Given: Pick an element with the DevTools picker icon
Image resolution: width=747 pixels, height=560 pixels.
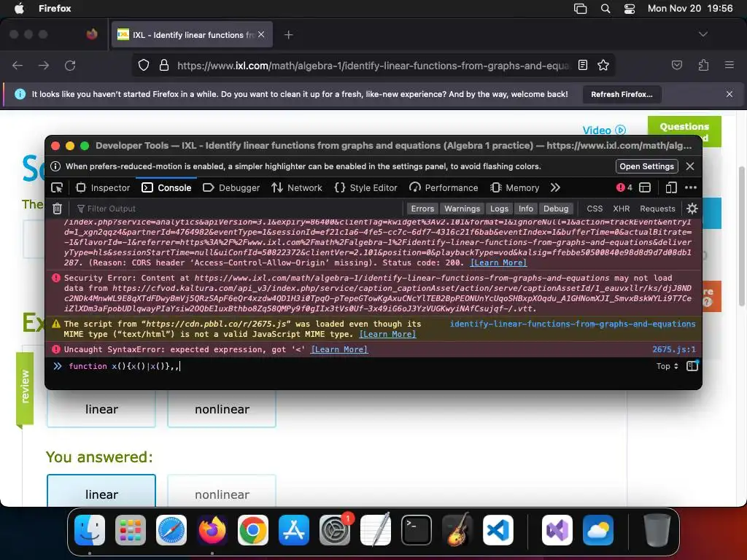Looking at the screenshot, I should pos(57,187).
